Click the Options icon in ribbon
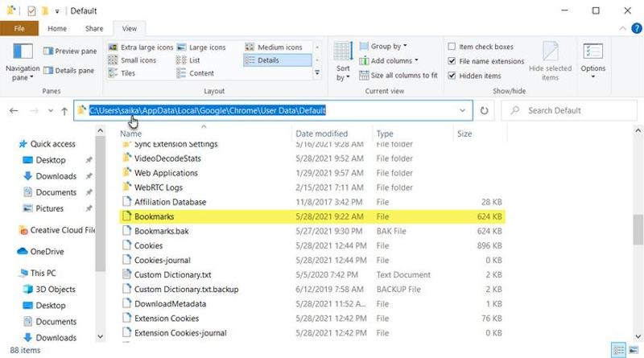This screenshot has width=644, height=358. click(x=592, y=51)
